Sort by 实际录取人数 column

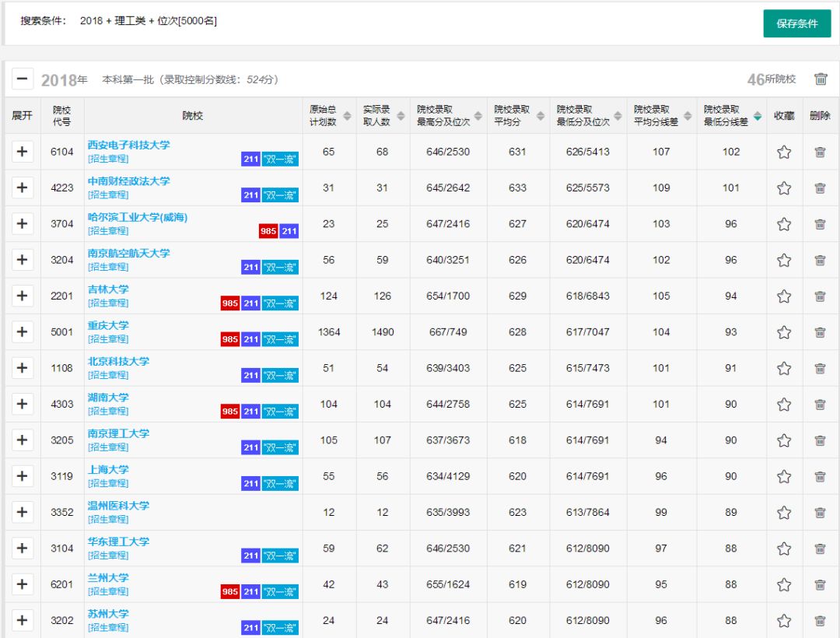coord(401,116)
